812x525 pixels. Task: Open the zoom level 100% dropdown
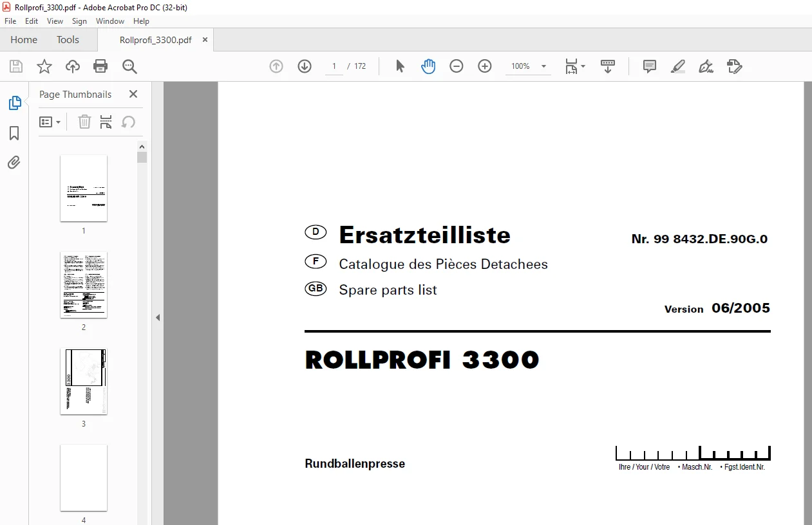click(528, 66)
